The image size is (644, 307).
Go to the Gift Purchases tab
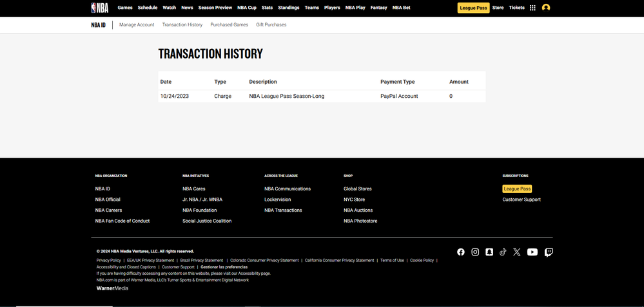pos(271,24)
